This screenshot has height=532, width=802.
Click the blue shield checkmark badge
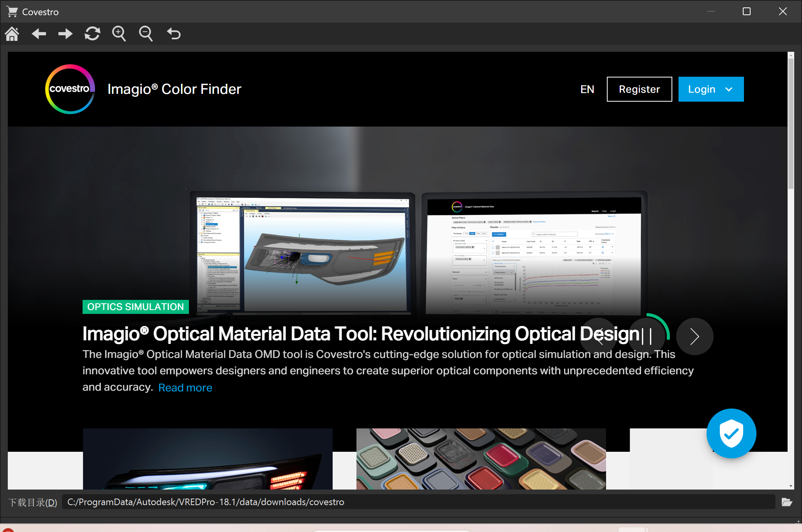(x=731, y=433)
